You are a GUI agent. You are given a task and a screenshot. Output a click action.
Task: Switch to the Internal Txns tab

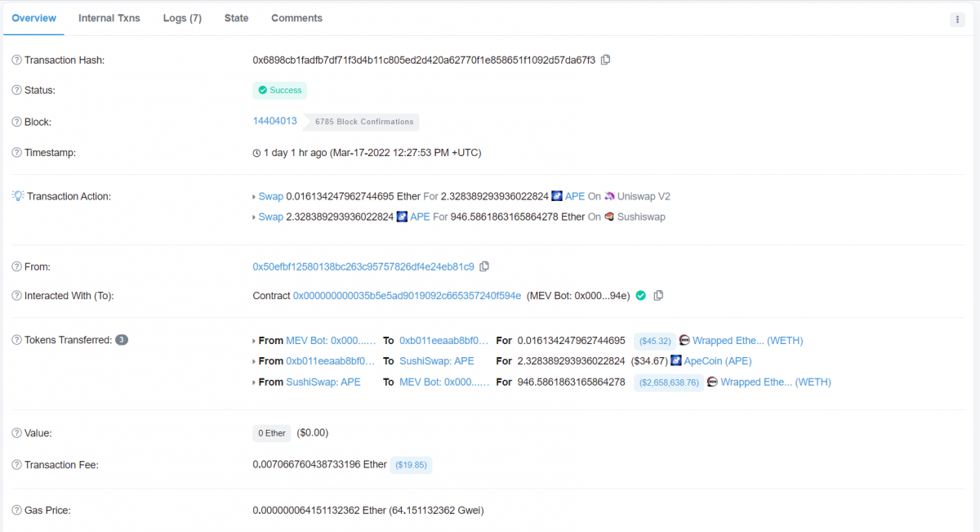(x=109, y=18)
